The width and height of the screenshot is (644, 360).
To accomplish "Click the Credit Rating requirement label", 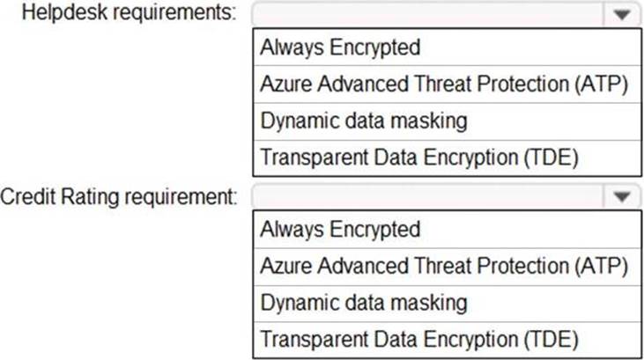I will (x=119, y=196).
